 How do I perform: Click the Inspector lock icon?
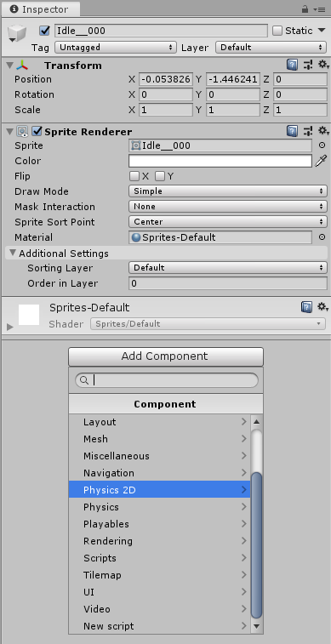point(305,9)
